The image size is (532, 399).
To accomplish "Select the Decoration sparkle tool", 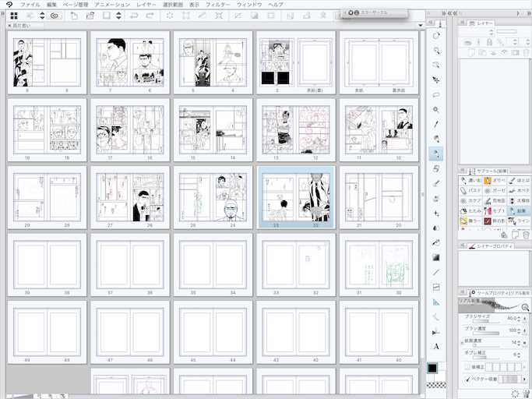I will click(436, 214).
